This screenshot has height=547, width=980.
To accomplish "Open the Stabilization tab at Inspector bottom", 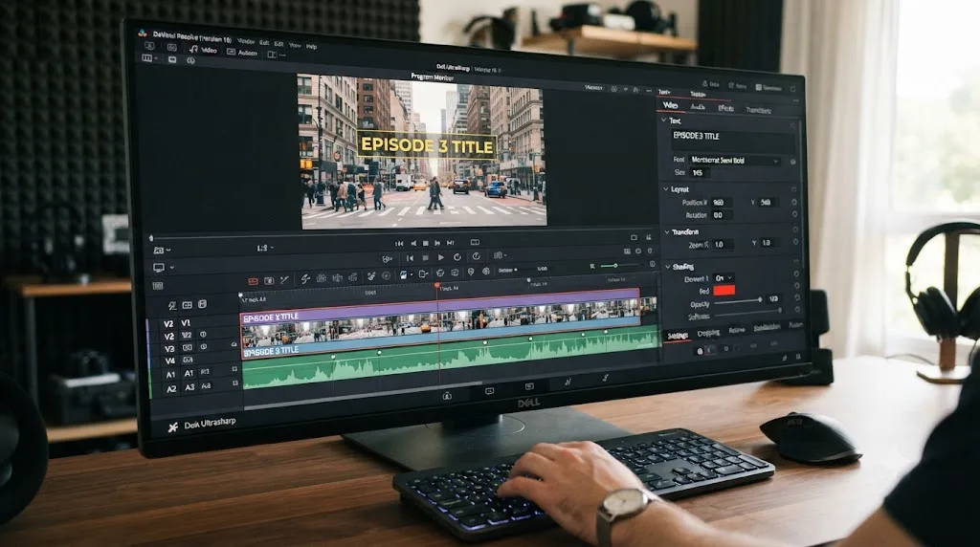I will pyautogui.click(x=767, y=328).
